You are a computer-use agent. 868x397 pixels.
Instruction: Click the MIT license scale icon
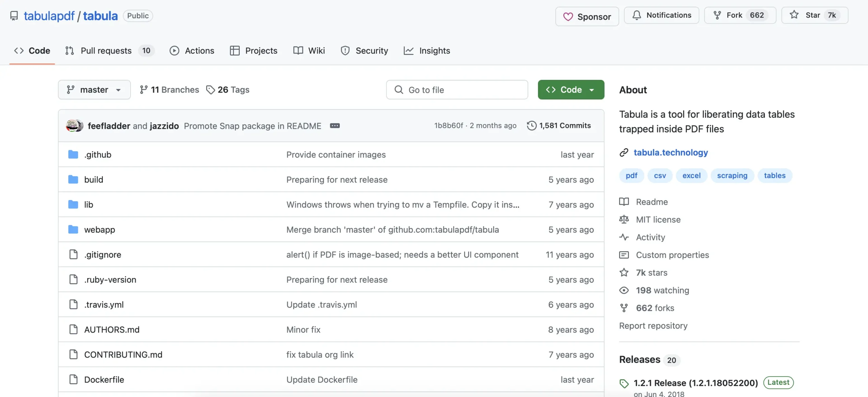pyautogui.click(x=624, y=219)
